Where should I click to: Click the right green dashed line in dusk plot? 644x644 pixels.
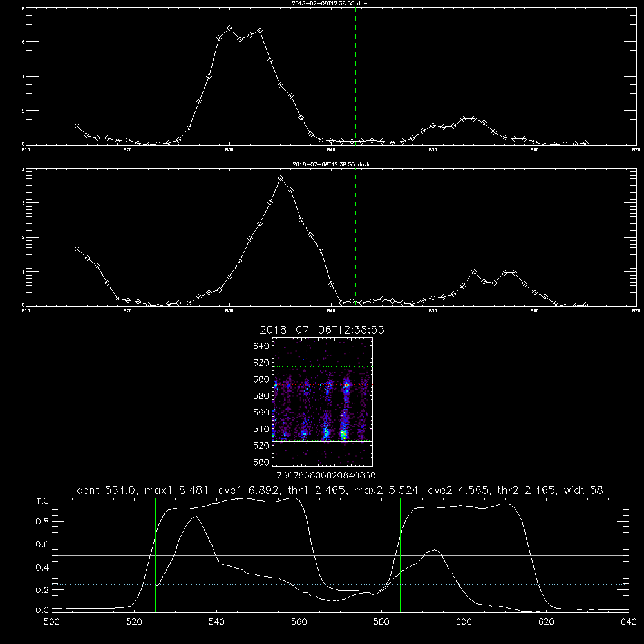point(355,237)
